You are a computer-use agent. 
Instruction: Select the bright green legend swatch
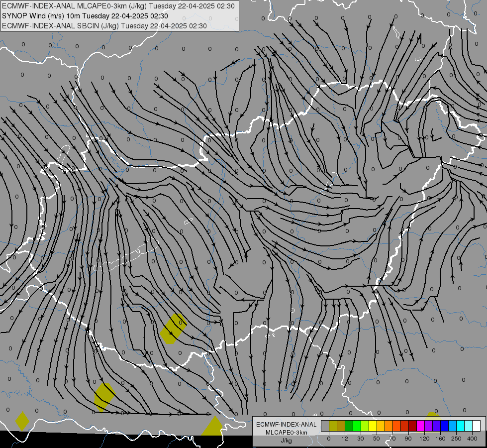pyautogui.click(x=357, y=426)
